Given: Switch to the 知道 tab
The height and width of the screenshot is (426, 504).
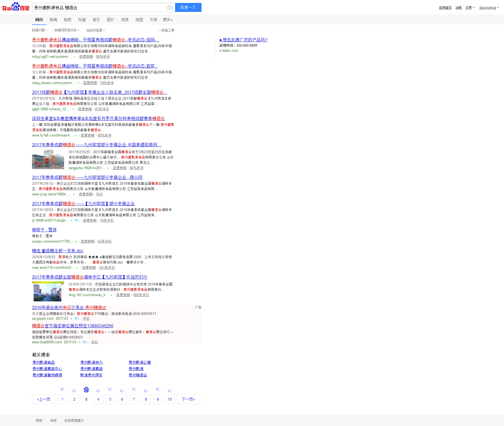Looking at the screenshot, I should tap(82, 20).
